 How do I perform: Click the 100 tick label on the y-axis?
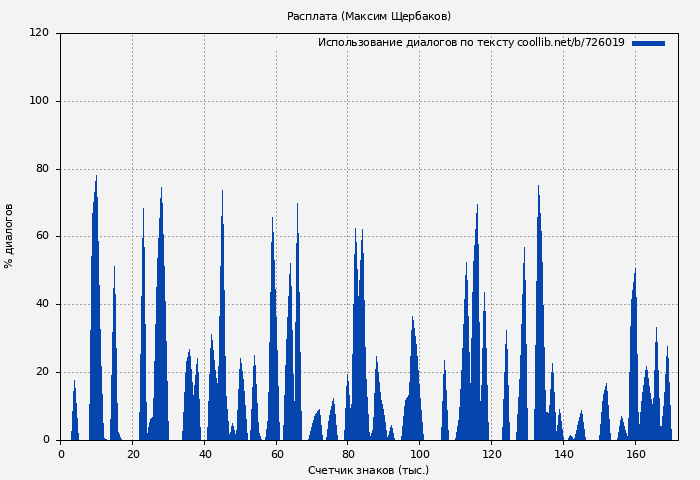[x=39, y=101]
